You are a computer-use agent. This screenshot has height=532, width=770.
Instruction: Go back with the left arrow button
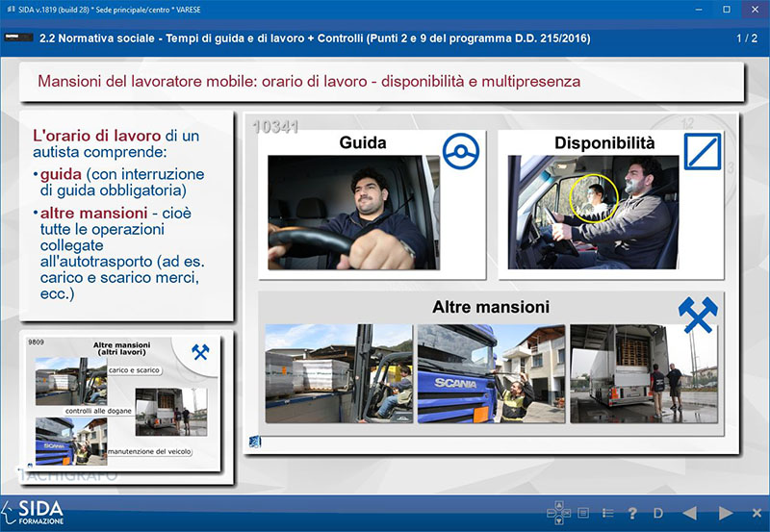point(689,513)
